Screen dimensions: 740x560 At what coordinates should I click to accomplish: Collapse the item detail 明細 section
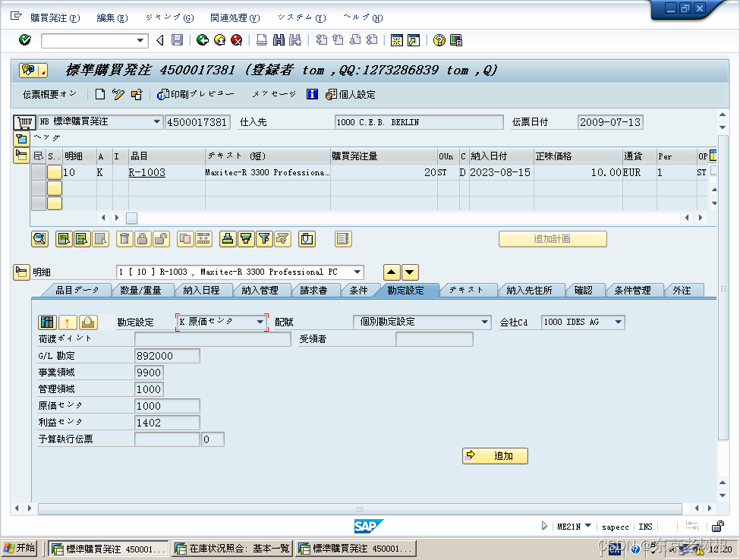pyautogui.click(x=21, y=272)
